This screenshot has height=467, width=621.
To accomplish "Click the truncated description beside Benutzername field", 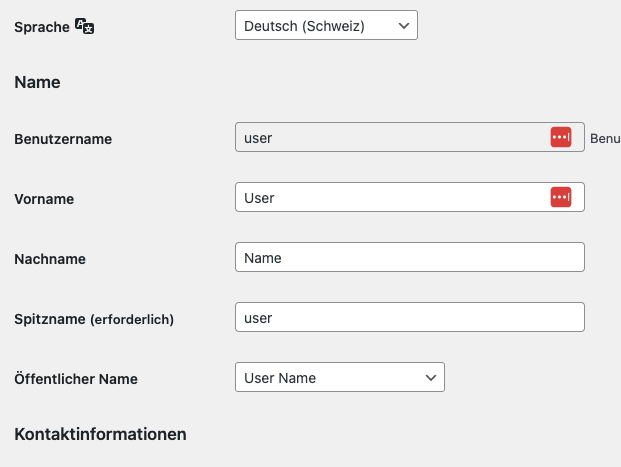I will pos(605,138).
